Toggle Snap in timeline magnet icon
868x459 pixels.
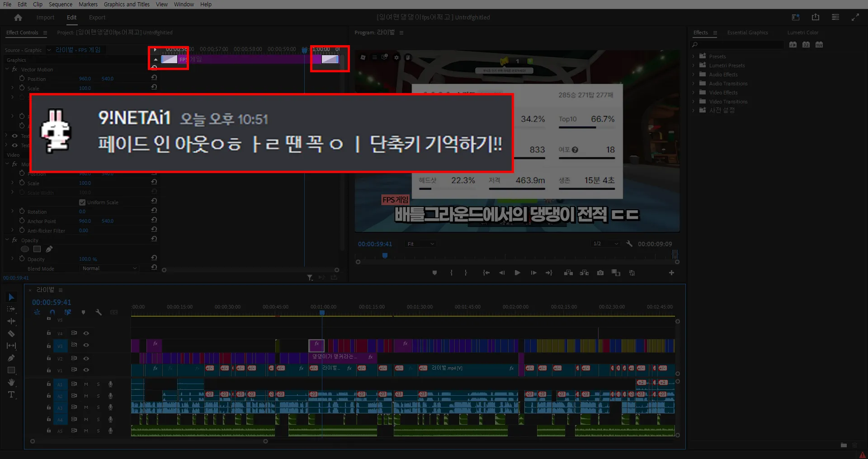pos(52,312)
